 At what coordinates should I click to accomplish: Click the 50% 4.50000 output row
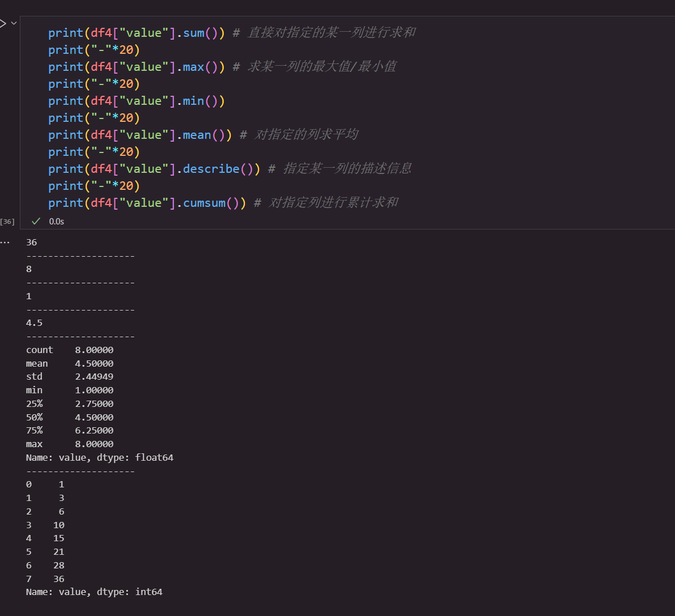70,418
